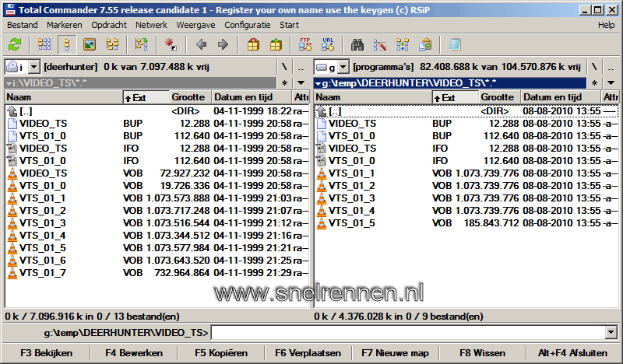Click the command line input field

point(408,332)
